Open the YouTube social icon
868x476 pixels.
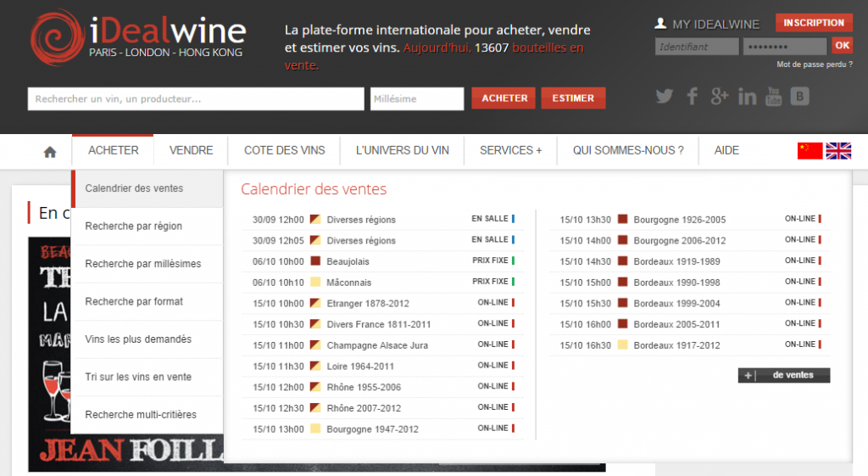click(773, 97)
